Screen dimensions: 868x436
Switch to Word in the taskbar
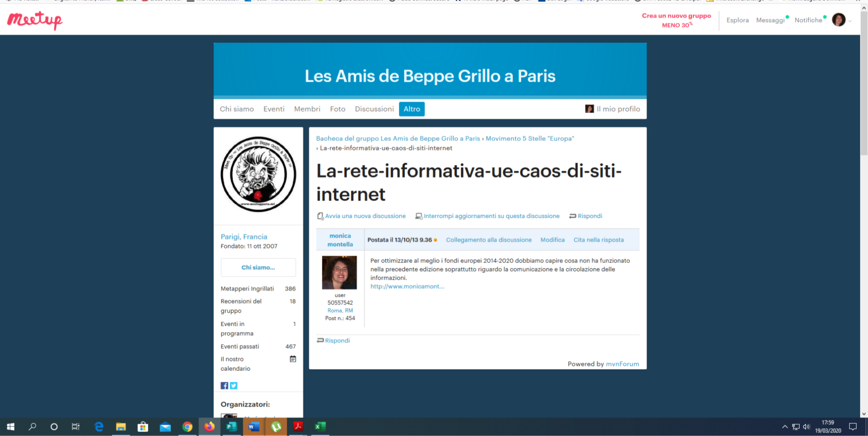pos(254,426)
